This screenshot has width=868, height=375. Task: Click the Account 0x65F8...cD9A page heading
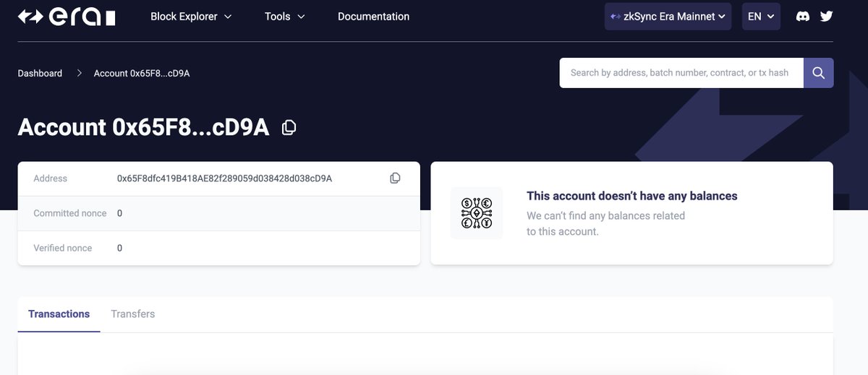tap(143, 127)
